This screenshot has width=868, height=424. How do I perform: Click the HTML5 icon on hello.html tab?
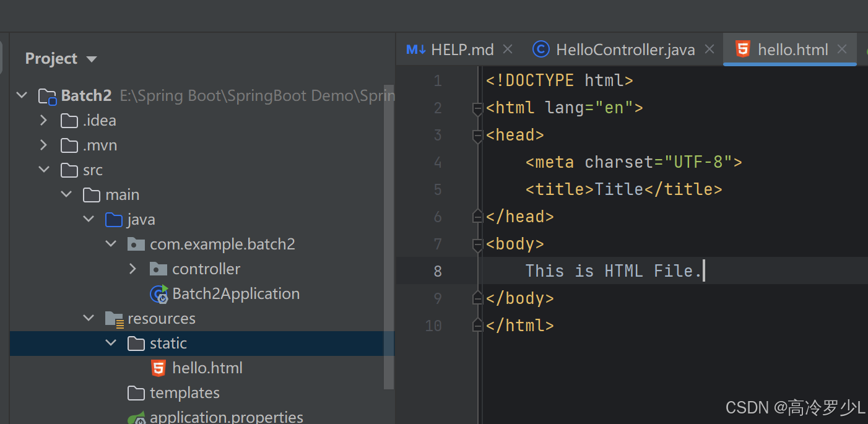click(x=742, y=50)
